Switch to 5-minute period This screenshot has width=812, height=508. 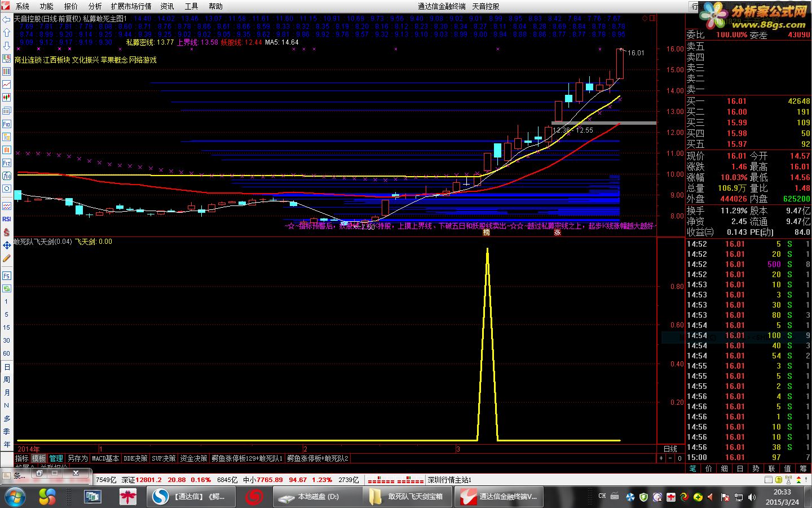[x=7, y=315]
